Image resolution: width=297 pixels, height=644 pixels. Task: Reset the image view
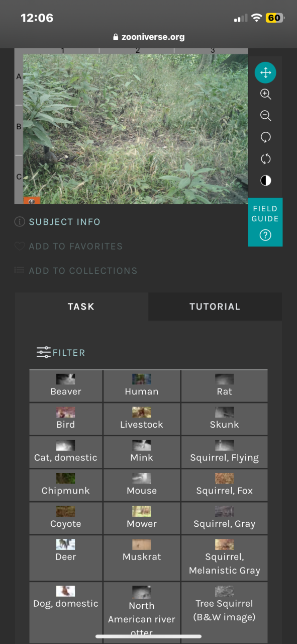tap(265, 159)
